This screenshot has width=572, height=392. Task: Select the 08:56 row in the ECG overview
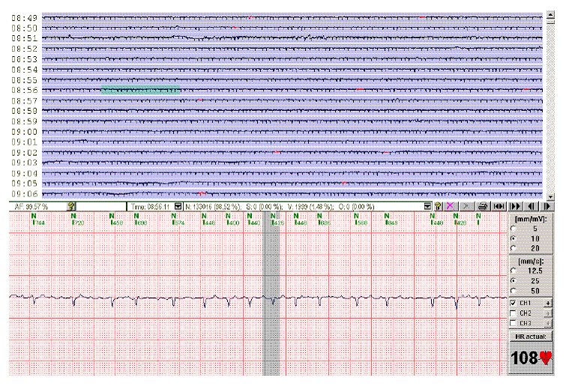tap(292, 90)
